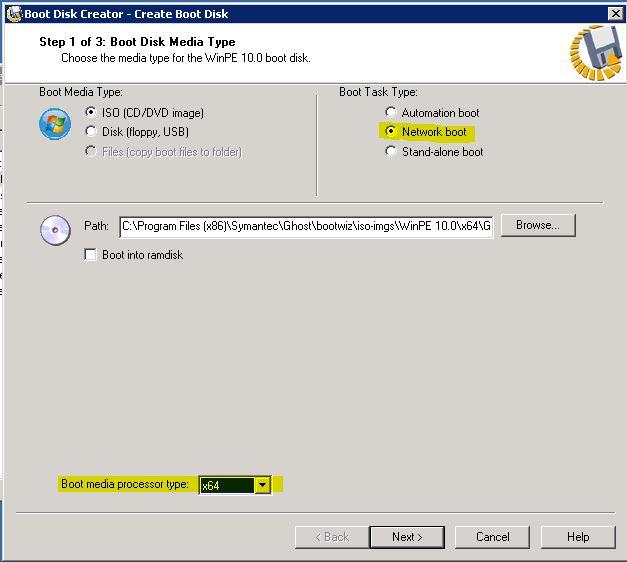Open boot media processor type dropdown arrow

click(x=262, y=485)
